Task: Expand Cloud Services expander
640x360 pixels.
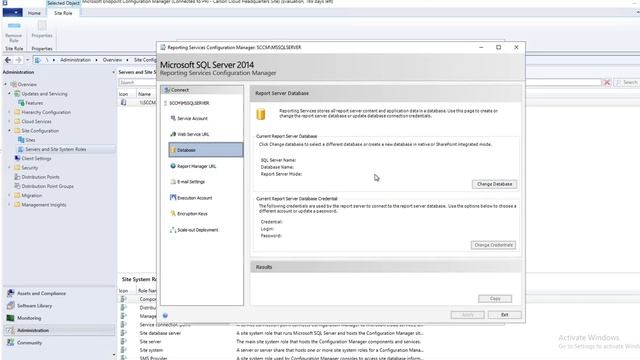Action: point(10,122)
